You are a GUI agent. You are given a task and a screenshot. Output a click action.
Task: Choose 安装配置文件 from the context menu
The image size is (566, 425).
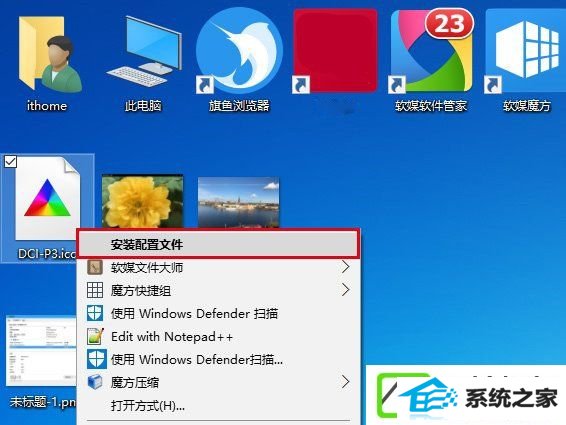coord(218,244)
